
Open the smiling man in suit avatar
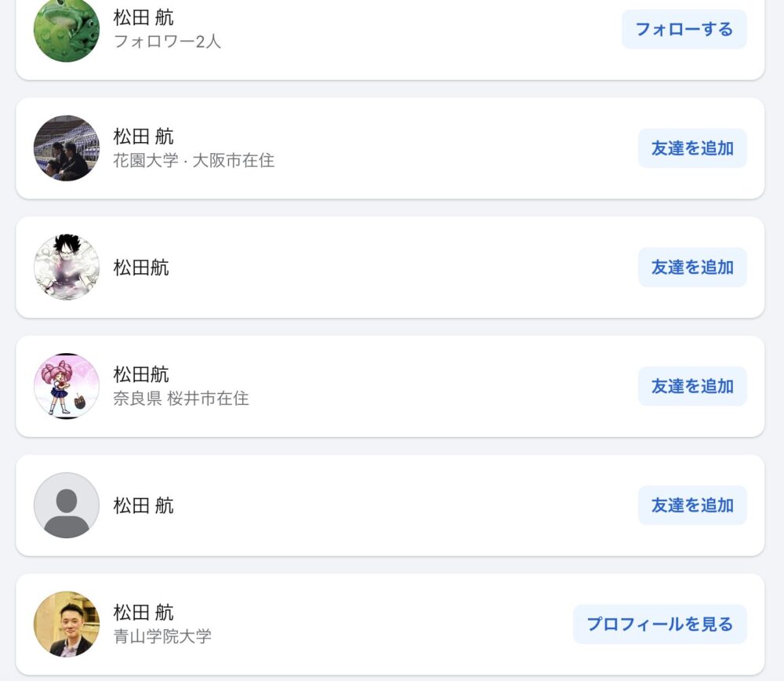[x=67, y=625]
